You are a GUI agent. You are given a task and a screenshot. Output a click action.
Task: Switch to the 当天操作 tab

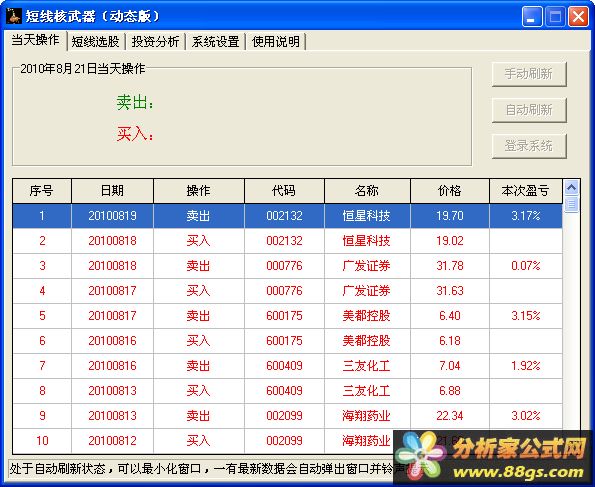point(35,40)
